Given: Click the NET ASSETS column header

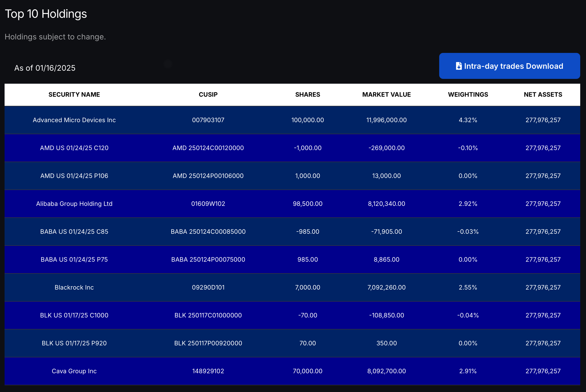Looking at the screenshot, I should pos(543,95).
